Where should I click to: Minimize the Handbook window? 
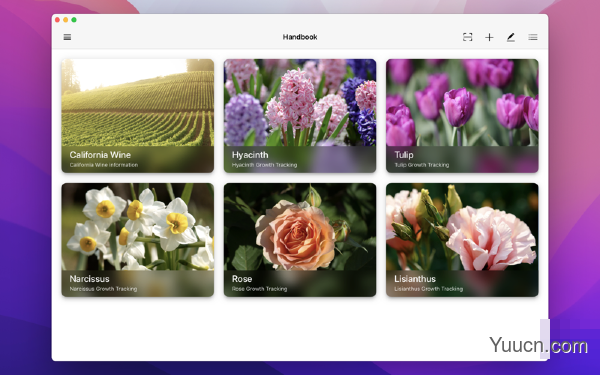(65, 20)
